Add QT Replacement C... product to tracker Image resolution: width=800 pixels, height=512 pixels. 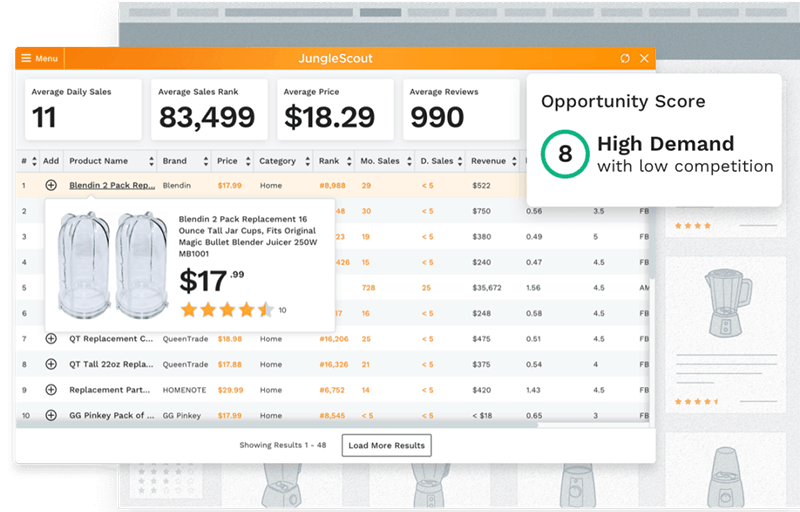(x=51, y=339)
